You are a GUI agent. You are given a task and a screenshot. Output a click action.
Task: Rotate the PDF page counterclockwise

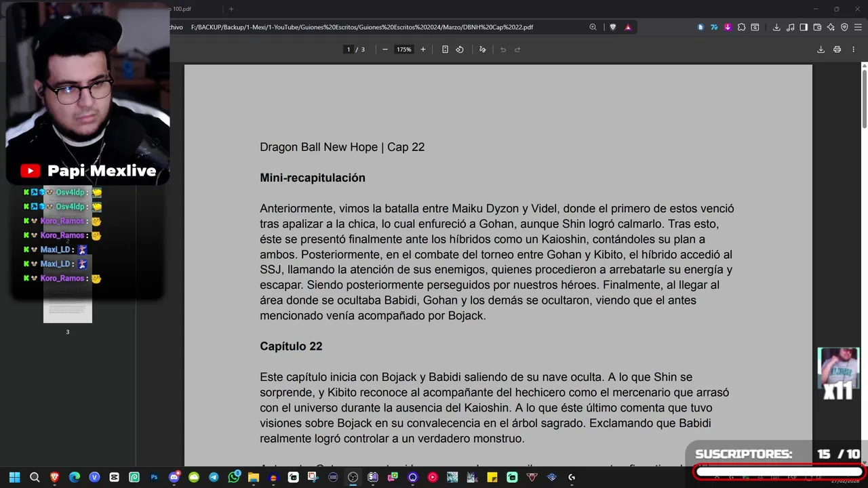[460, 49]
